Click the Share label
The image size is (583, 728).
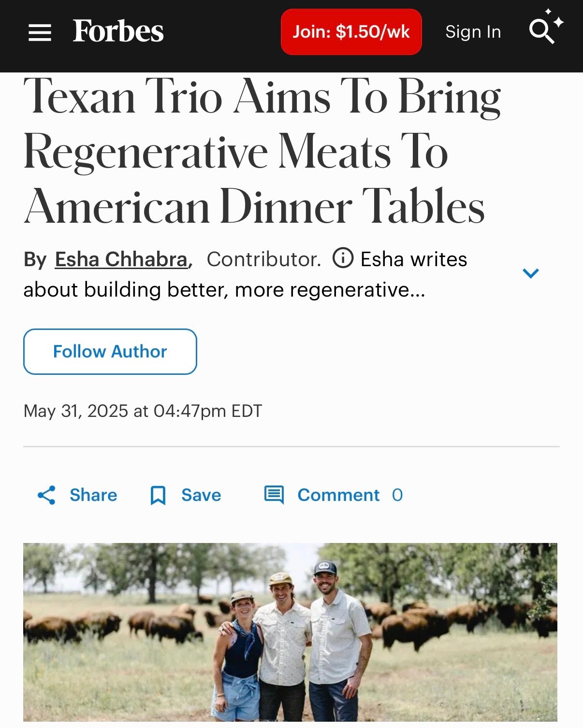pyautogui.click(x=93, y=495)
